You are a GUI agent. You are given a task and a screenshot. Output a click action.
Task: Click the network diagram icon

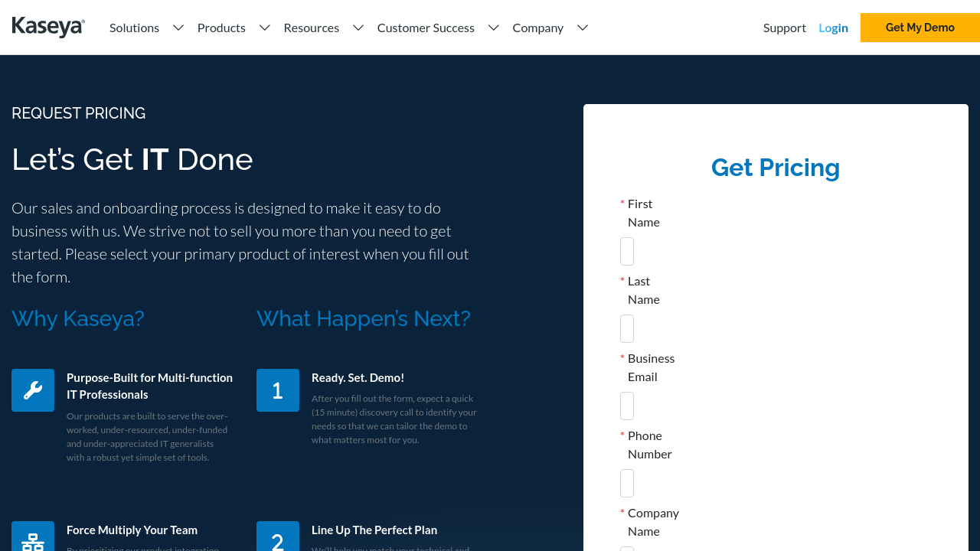[33, 538]
